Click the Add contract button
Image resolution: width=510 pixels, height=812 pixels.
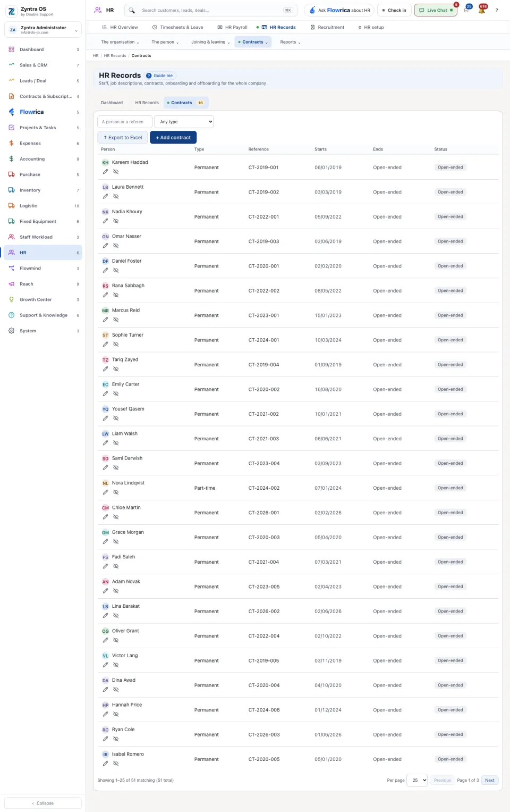click(173, 137)
